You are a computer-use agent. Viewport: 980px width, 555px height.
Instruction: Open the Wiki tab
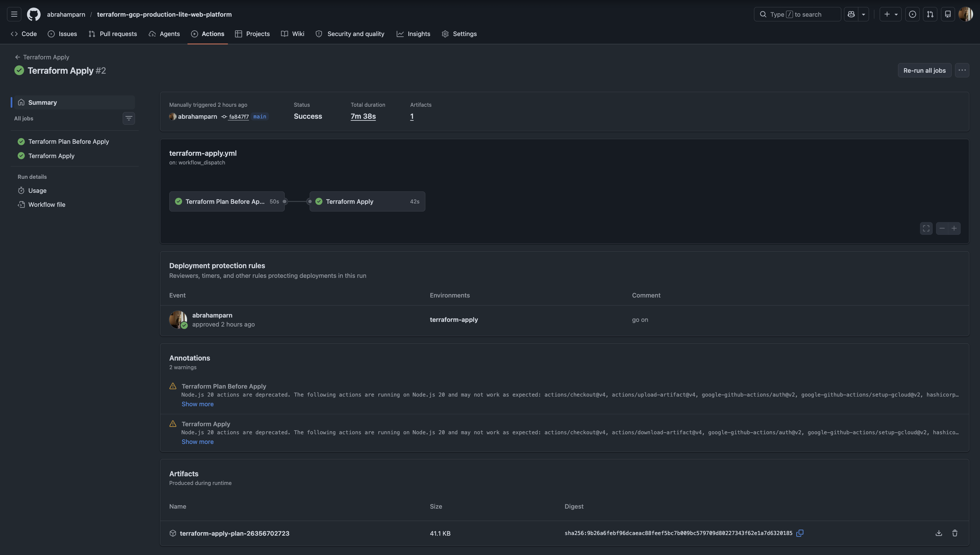pyautogui.click(x=293, y=34)
